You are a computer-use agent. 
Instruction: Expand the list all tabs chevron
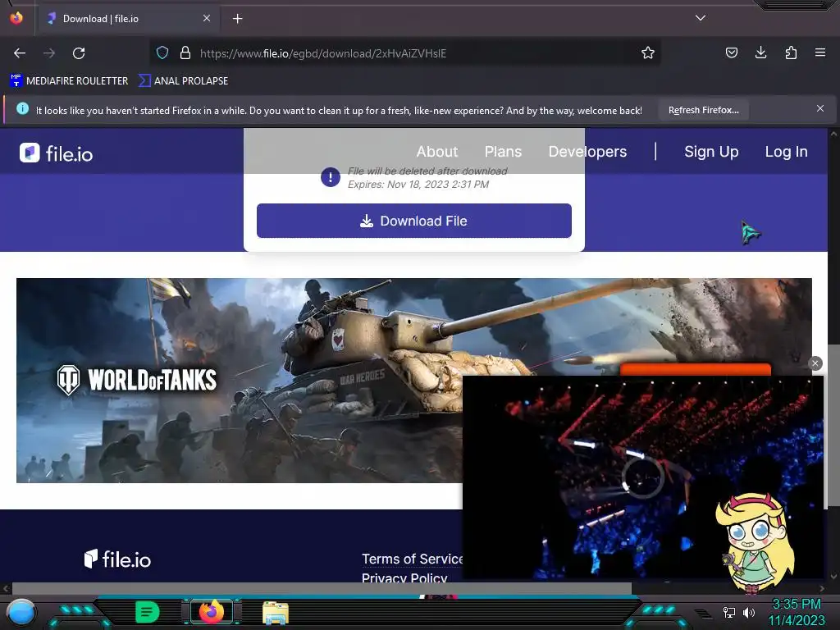tap(701, 18)
